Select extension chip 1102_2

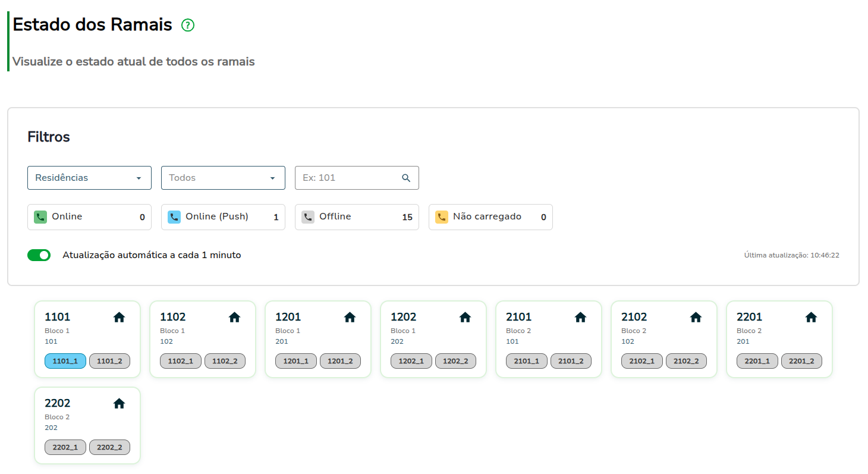tap(225, 361)
